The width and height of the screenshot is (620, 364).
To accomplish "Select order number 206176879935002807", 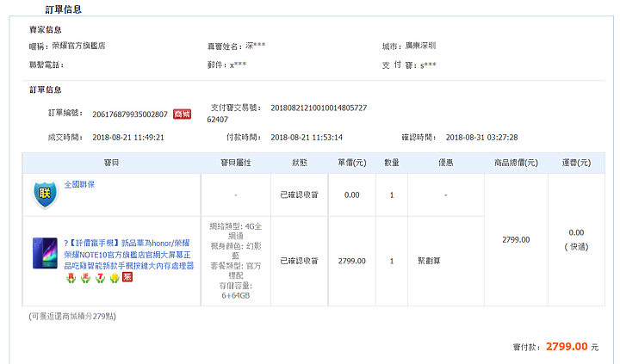I will (x=130, y=114).
